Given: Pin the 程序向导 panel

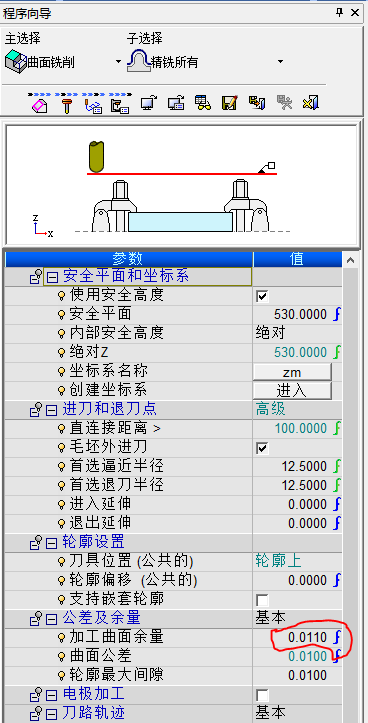Looking at the screenshot, I should pyautogui.click(x=340, y=12).
